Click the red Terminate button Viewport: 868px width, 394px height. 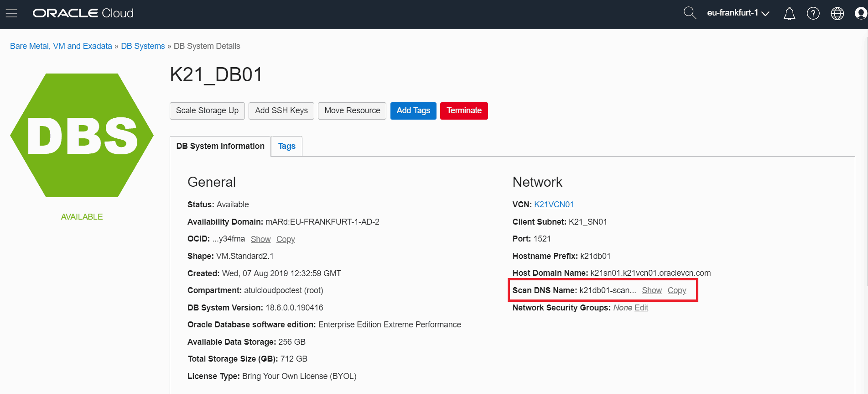pos(464,111)
